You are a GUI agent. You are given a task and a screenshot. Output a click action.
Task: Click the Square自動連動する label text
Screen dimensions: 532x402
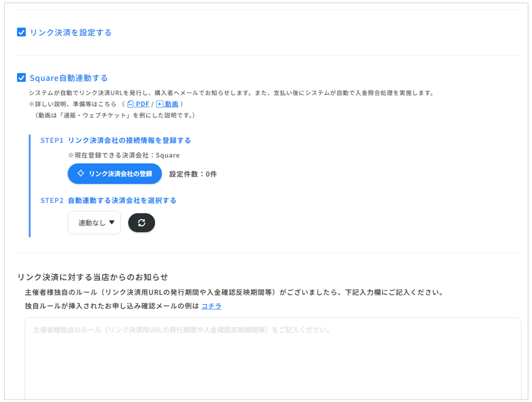pyautogui.click(x=68, y=78)
